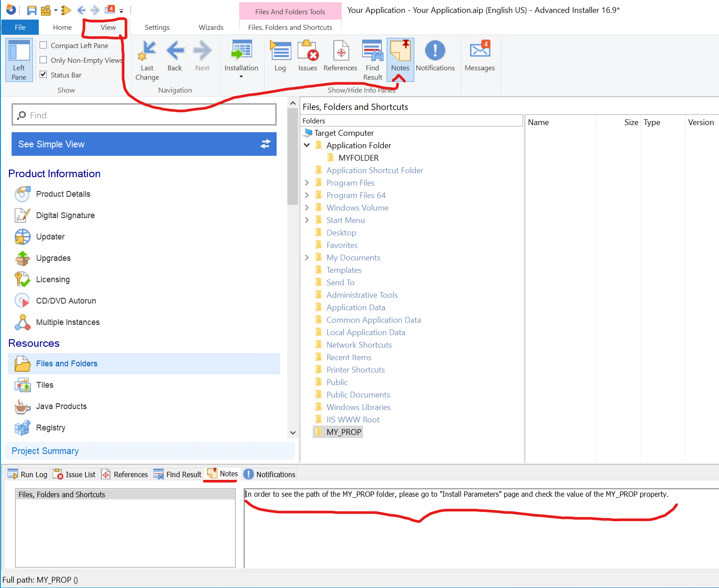Enable Compact Left Pane checkbox
Screen dimensions: 719x588
[x=44, y=45]
